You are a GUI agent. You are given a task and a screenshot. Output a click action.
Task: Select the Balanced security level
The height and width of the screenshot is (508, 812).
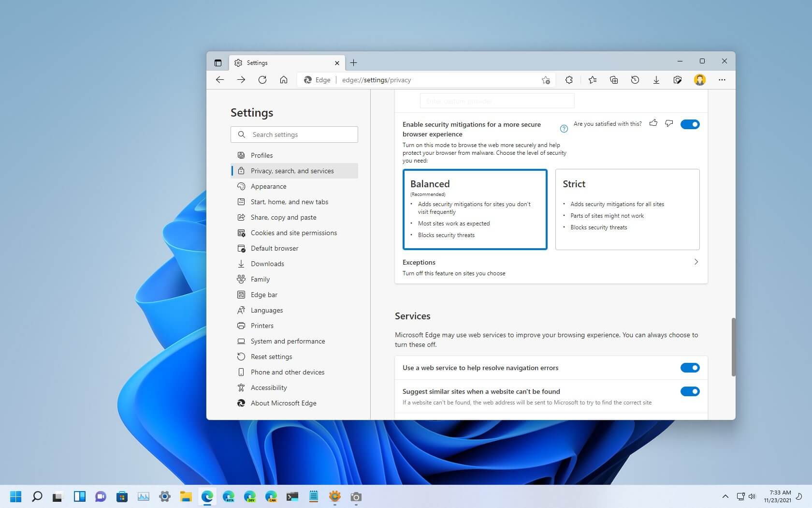click(x=475, y=209)
